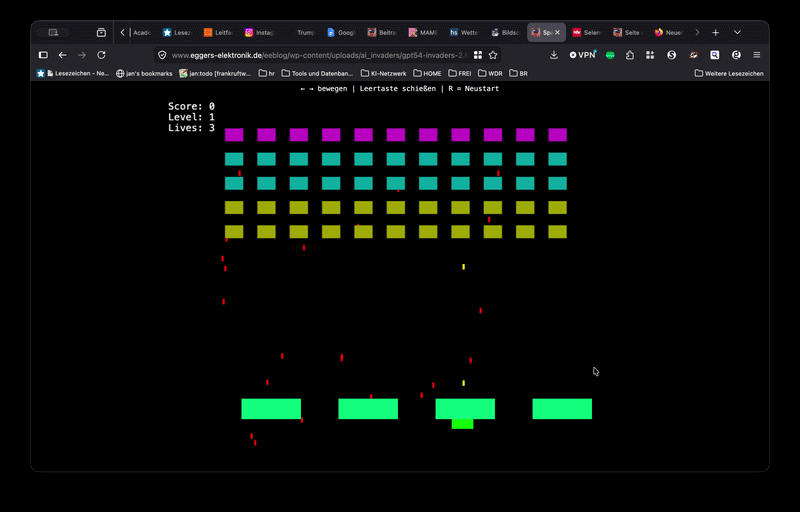Screen dimensions: 800x512
Task: Click the orange fox extension icon
Action: click(x=693, y=55)
